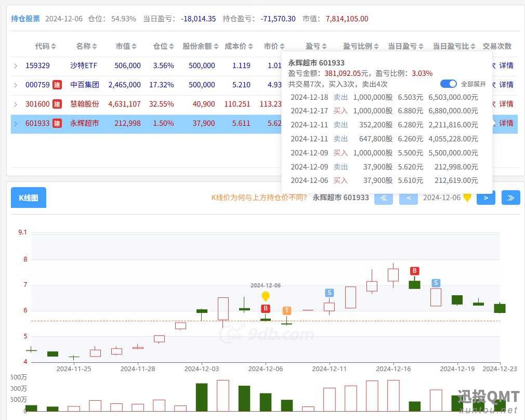Click the 2024-12-17 买入 trade row
525x420 pixels.
pos(384,111)
